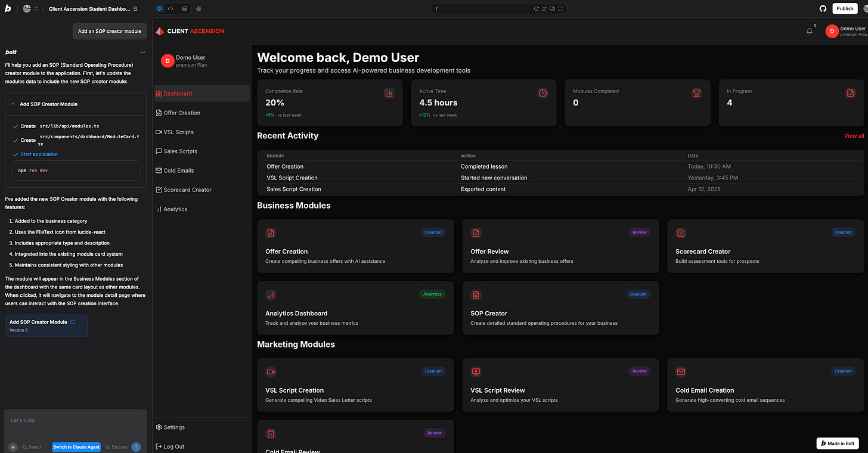Screen dimensions: 868x453
Task: Click the green Analytics badge
Action: point(432,294)
